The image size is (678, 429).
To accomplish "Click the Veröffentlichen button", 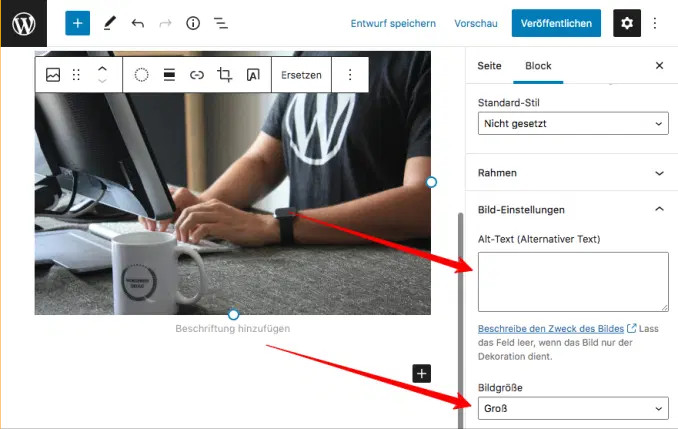I will [557, 23].
